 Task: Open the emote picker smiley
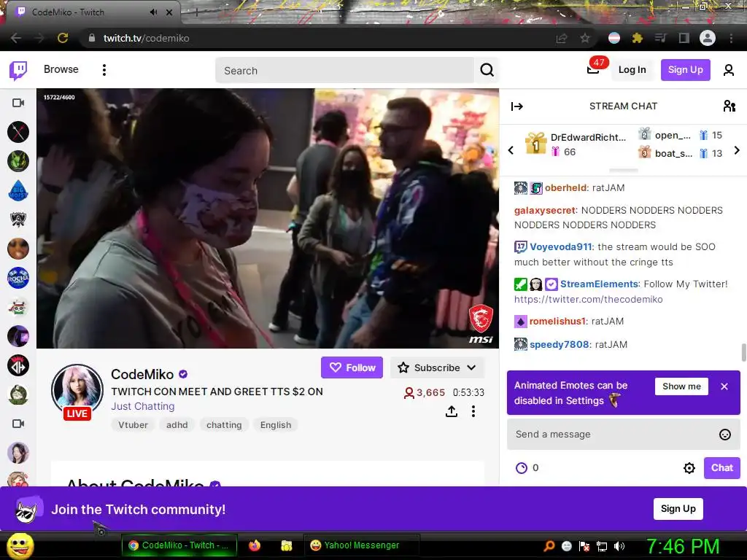coord(724,435)
